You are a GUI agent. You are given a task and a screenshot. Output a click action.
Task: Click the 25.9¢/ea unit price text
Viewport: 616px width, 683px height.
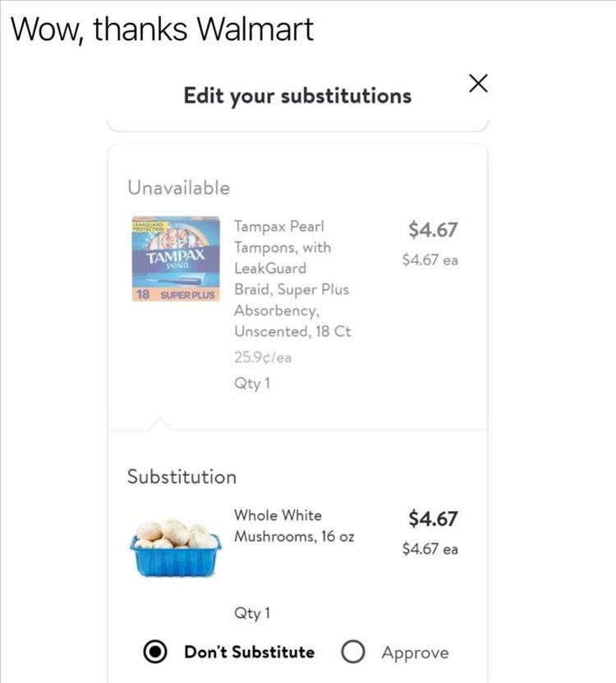[x=263, y=357]
